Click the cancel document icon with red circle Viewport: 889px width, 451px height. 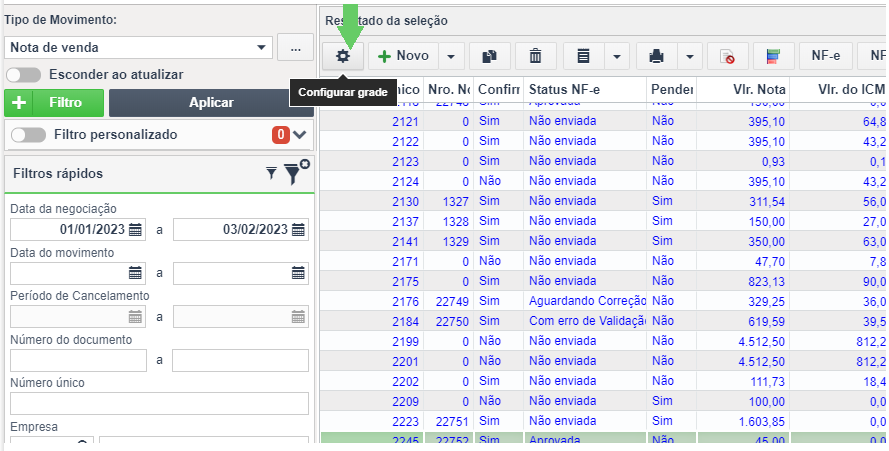click(727, 56)
